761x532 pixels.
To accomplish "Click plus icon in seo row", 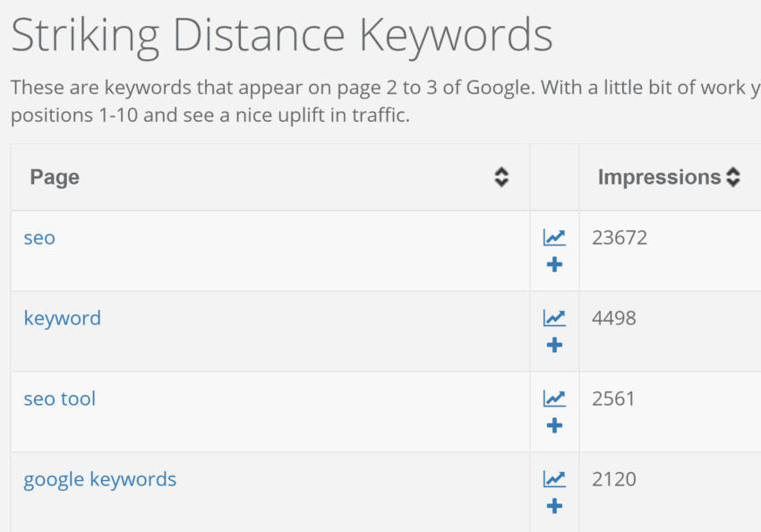I will click(x=554, y=264).
